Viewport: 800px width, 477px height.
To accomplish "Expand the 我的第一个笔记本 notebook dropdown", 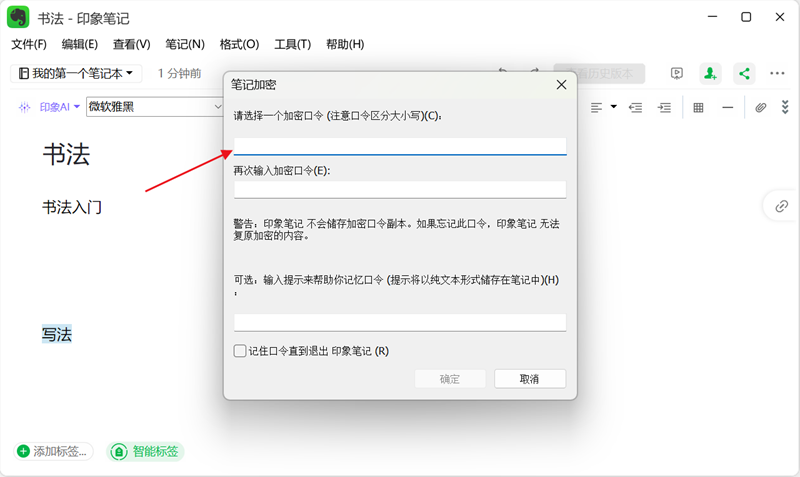I will click(x=76, y=73).
